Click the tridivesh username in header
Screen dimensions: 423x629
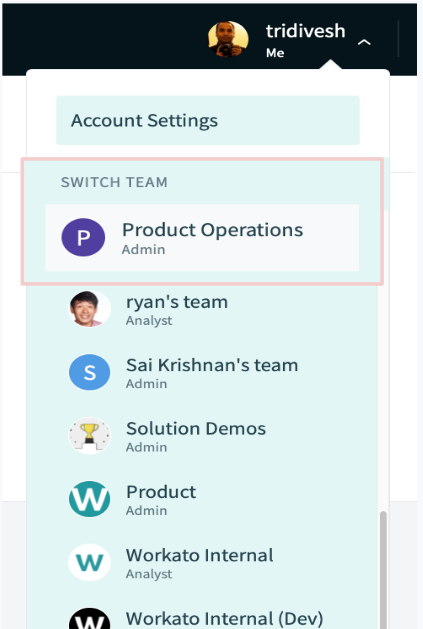pyautogui.click(x=305, y=31)
